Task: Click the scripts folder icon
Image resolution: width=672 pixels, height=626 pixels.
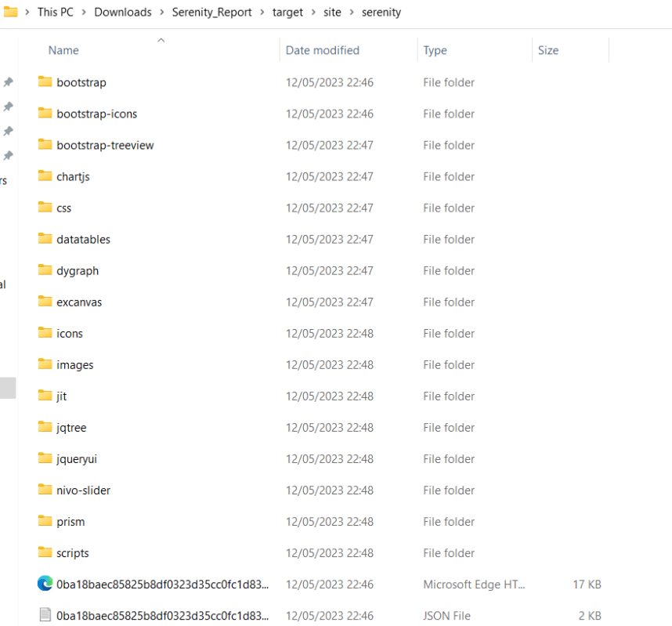Action: pyautogui.click(x=45, y=552)
